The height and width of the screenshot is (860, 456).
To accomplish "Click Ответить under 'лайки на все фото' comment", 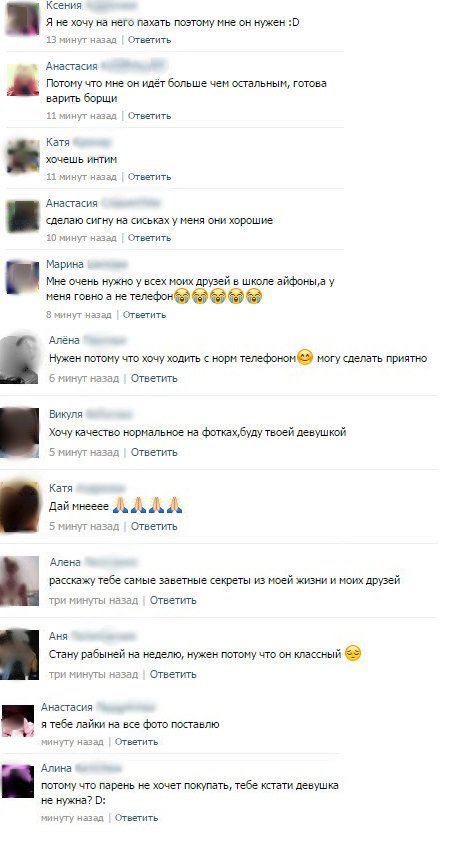I will click(x=137, y=742).
